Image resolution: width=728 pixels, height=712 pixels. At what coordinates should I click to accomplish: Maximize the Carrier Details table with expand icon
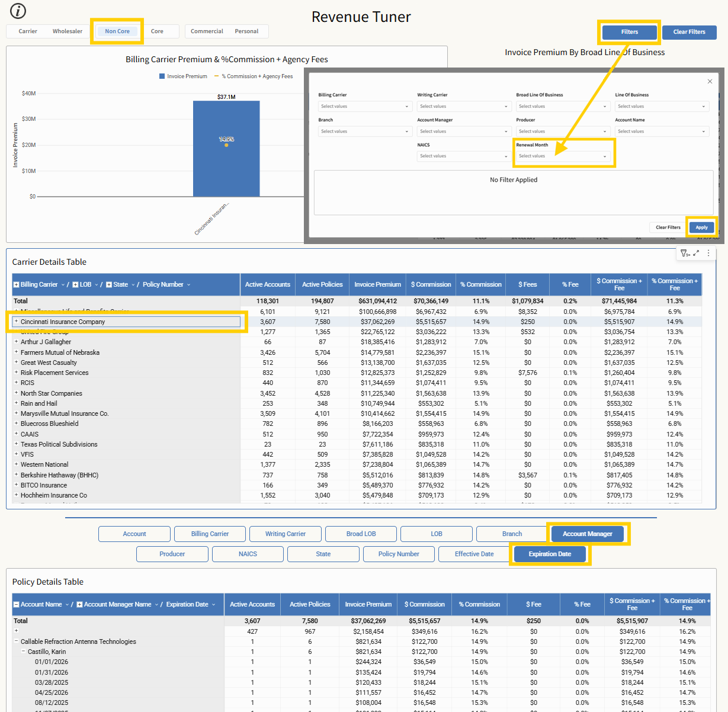pyautogui.click(x=696, y=253)
